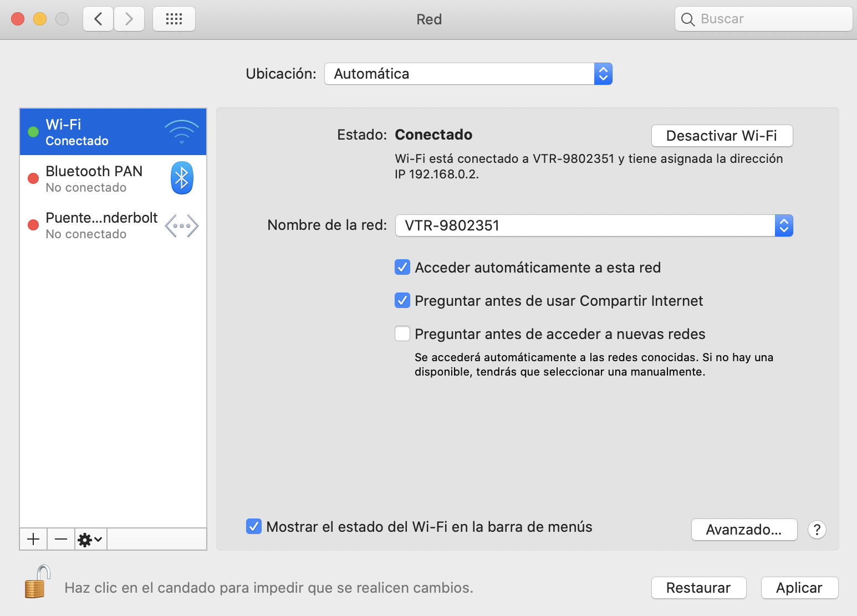This screenshot has height=616, width=857.
Task: Toggle Mostrar el estado del Wi-Fi checkbox
Action: (254, 526)
